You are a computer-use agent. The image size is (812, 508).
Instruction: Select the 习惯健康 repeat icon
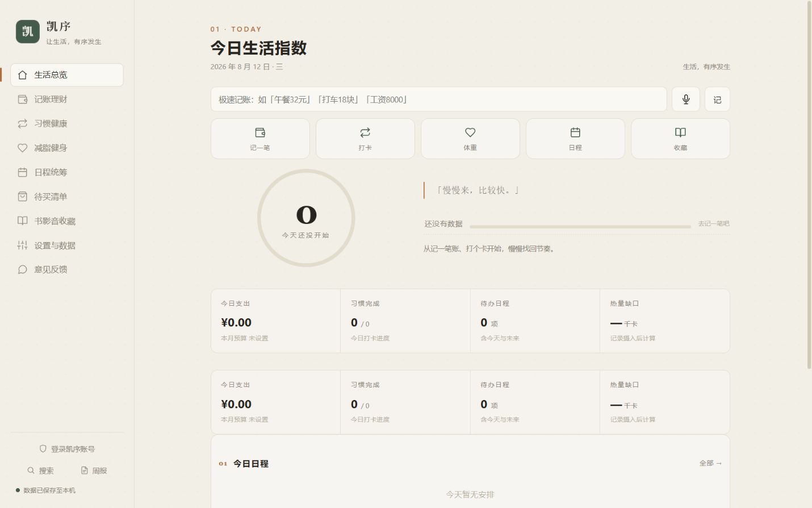point(22,124)
